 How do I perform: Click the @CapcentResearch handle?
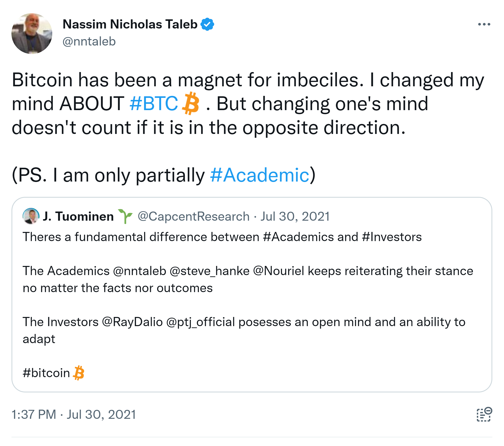[193, 216]
